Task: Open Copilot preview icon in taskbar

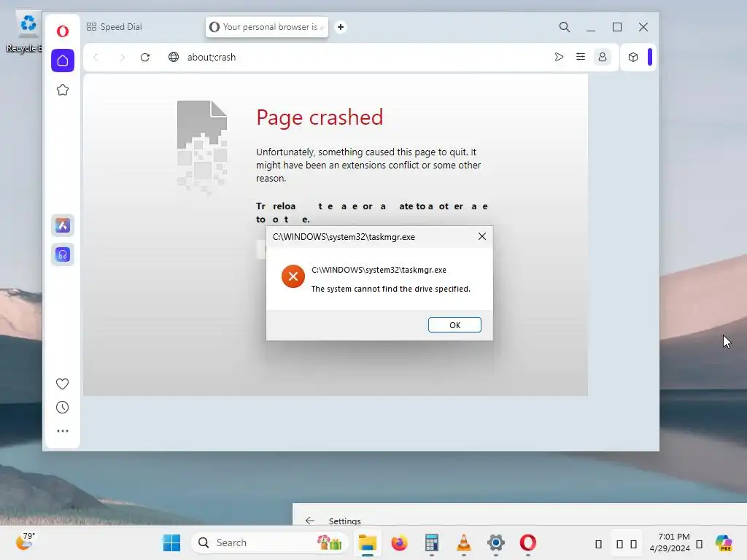Action: coord(724,542)
